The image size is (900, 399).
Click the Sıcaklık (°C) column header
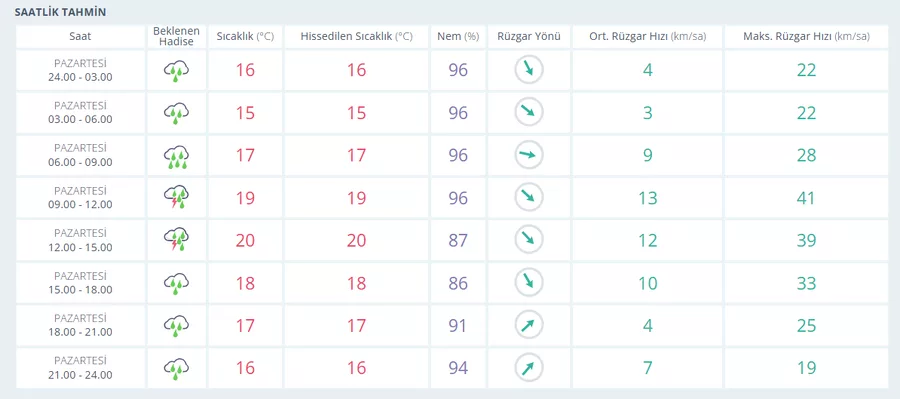[x=245, y=36]
